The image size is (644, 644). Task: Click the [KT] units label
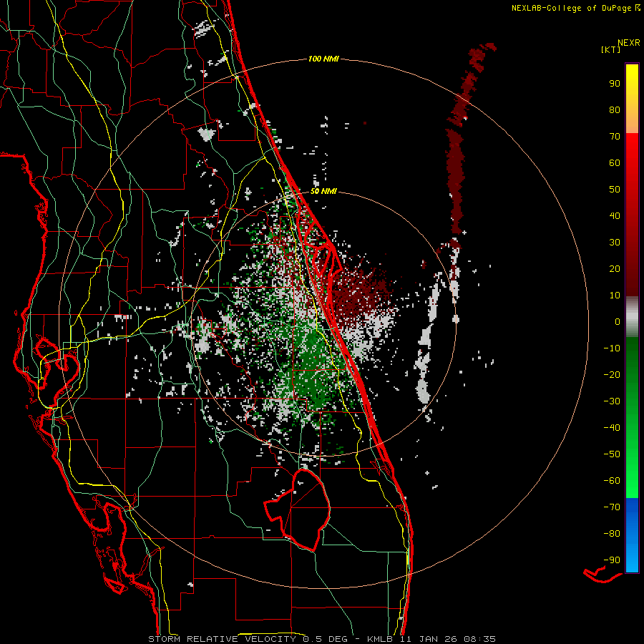pos(611,49)
